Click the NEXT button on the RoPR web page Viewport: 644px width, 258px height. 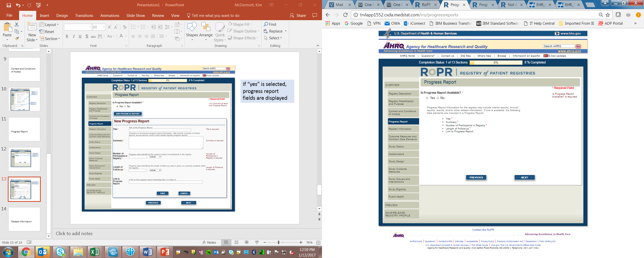pos(525,178)
